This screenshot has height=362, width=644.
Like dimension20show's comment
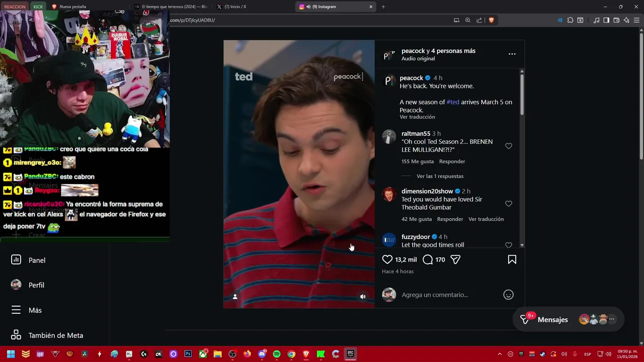(508, 204)
